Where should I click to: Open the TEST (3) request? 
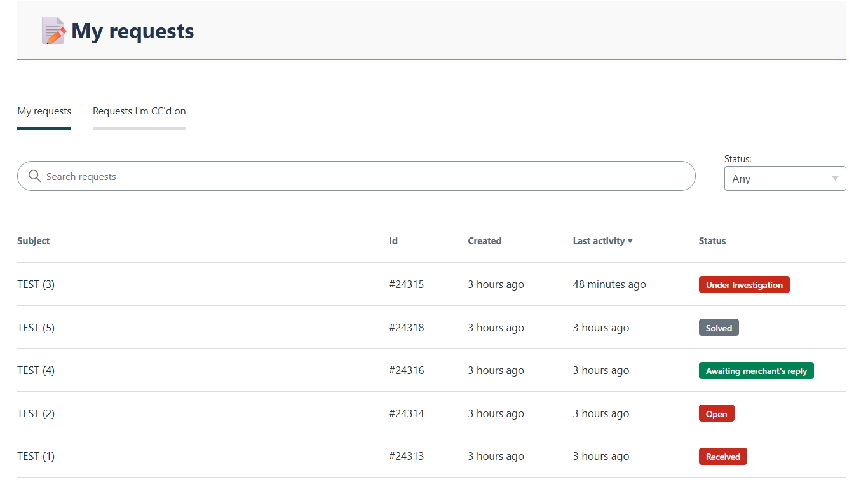(36, 284)
